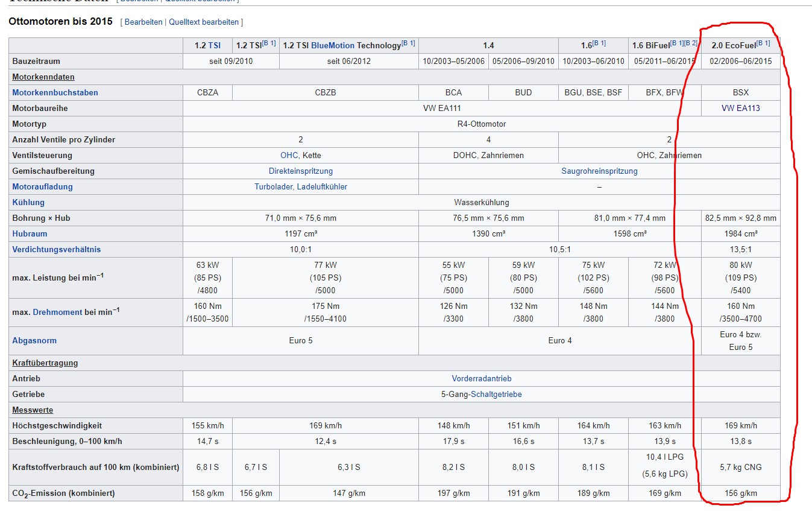Click the CBZA engine code cell
812x511 pixels.
(x=207, y=92)
